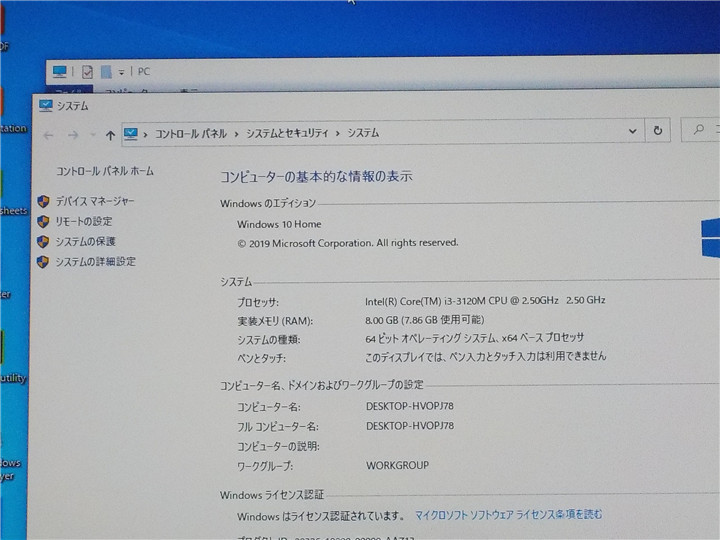The width and height of the screenshot is (720, 540).
Task: Click the ペンとタッチ value text
Action: 485,356
